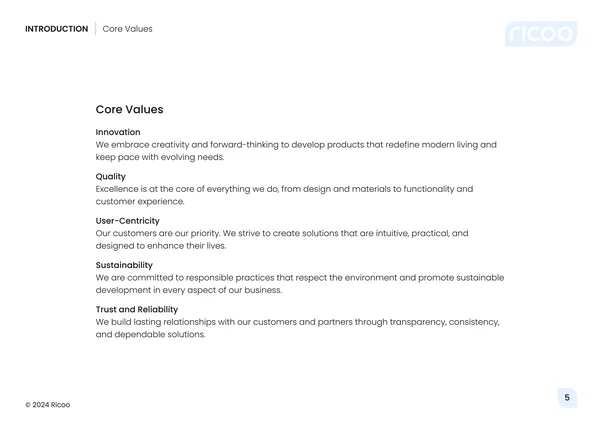Click 'and dependable solutions' final line

click(x=150, y=334)
